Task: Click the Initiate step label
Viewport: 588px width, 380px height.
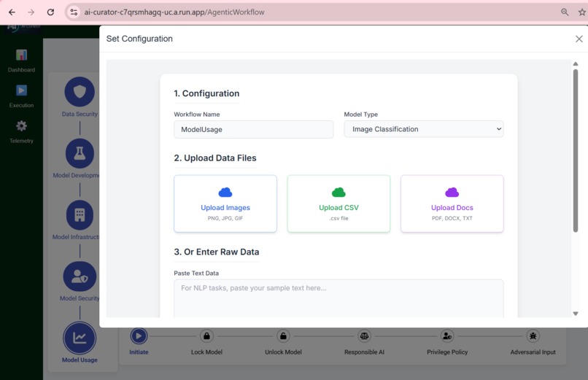Action: tap(139, 352)
